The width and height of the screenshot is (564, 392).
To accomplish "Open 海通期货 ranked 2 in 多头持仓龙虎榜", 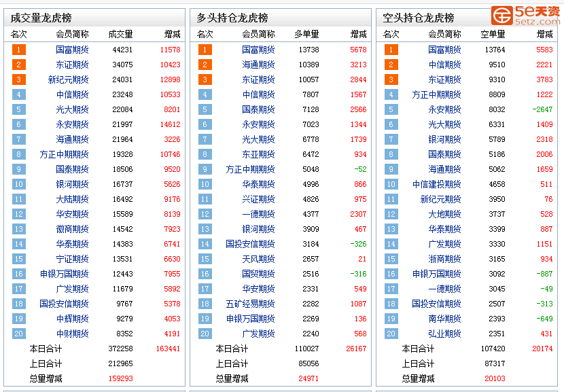I will (x=259, y=65).
